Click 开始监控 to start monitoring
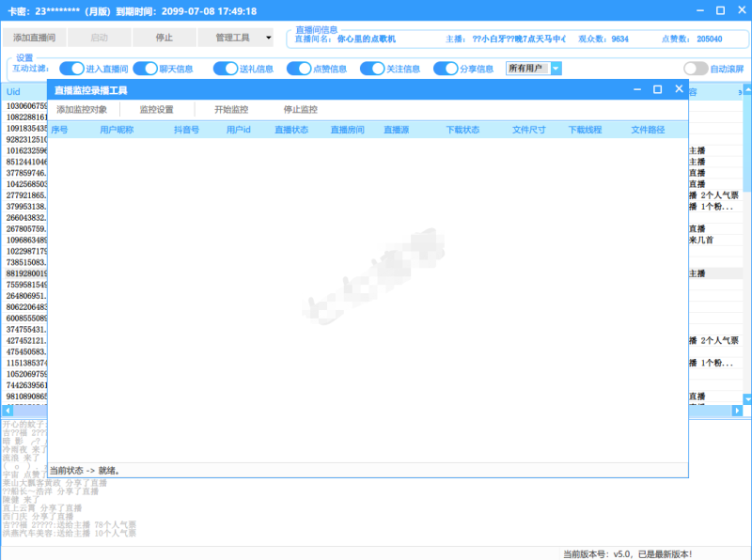 pos(231,110)
